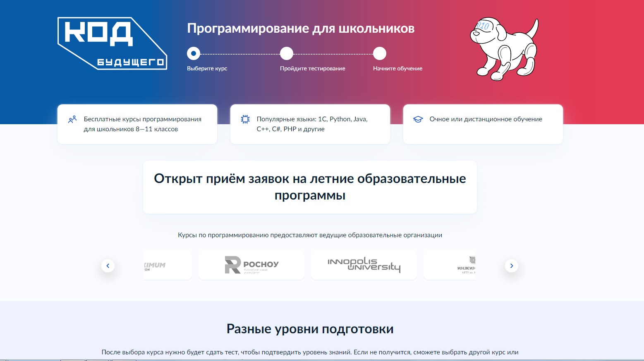Click the Innopolis University logo
This screenshot has height=361, width=644.
(364, 265)
